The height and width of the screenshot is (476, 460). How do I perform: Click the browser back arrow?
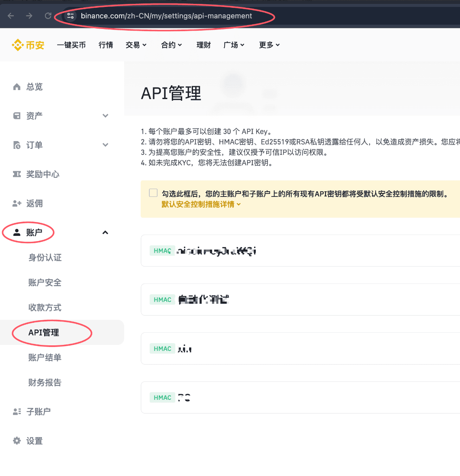pyautogui.click(x=11, y=16)
